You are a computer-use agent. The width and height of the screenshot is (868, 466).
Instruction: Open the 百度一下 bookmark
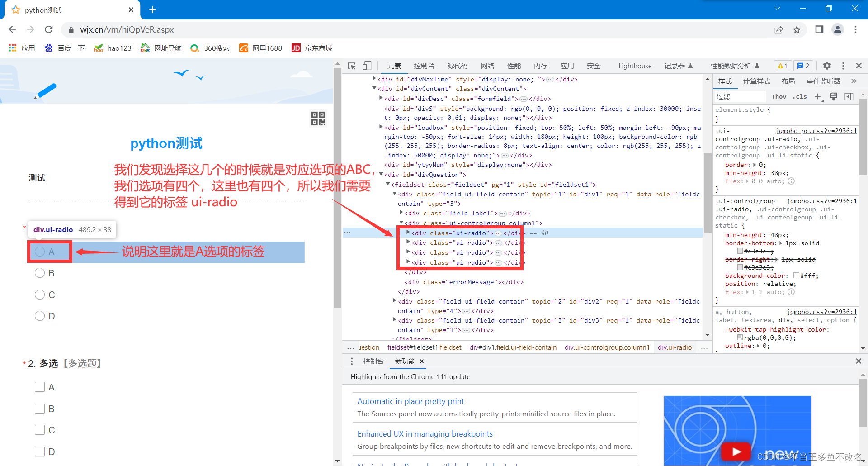tap(65, 48)
